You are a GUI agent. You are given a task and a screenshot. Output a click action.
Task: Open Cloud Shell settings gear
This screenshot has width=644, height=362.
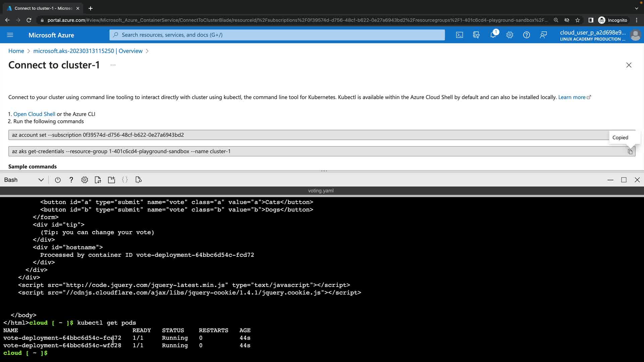pyautogui.click(x=85, y=180)
